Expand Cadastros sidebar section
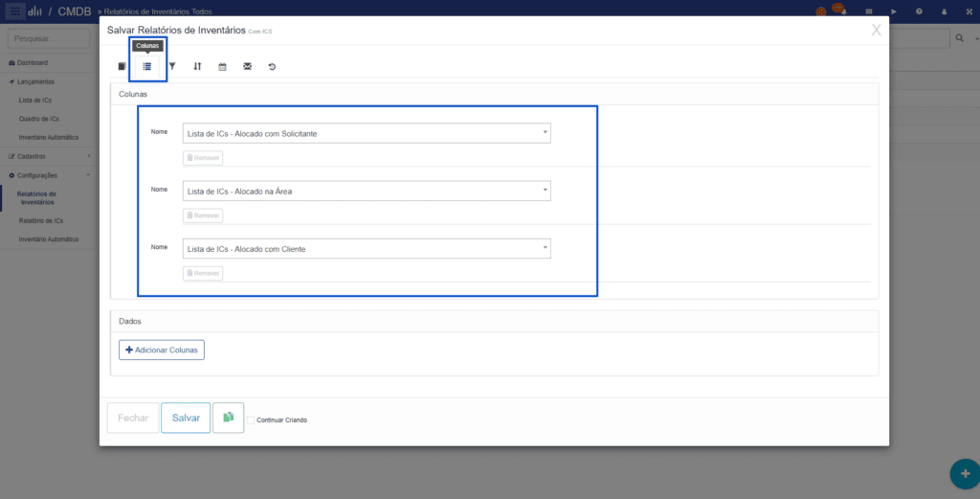Viewport: 980px width, 499px height. [32, 156]
